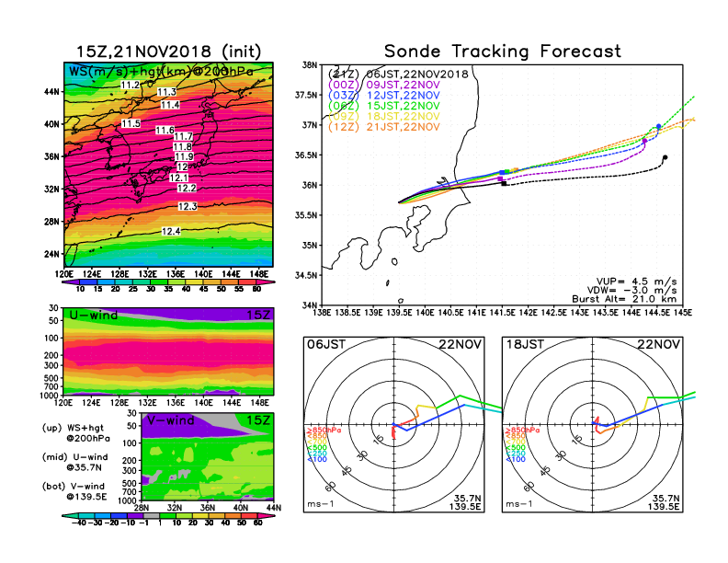Click the "<250" legend in the 18JST hodograph
Screen dimensions: 728x563
click(x=516, y=454)
